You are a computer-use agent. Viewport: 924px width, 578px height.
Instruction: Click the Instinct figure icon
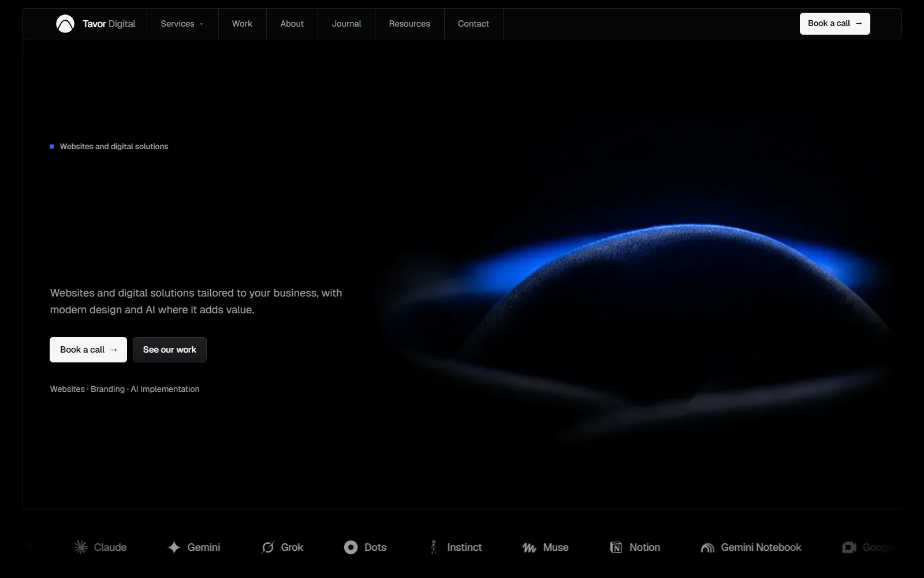click(x=434, y=547)
